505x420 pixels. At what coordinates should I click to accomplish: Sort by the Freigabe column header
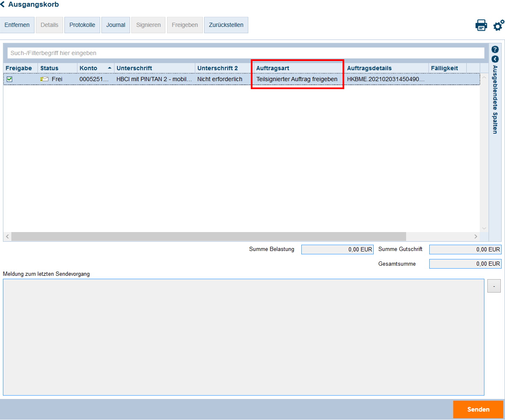pyautogui.click(x=20, y=68)
